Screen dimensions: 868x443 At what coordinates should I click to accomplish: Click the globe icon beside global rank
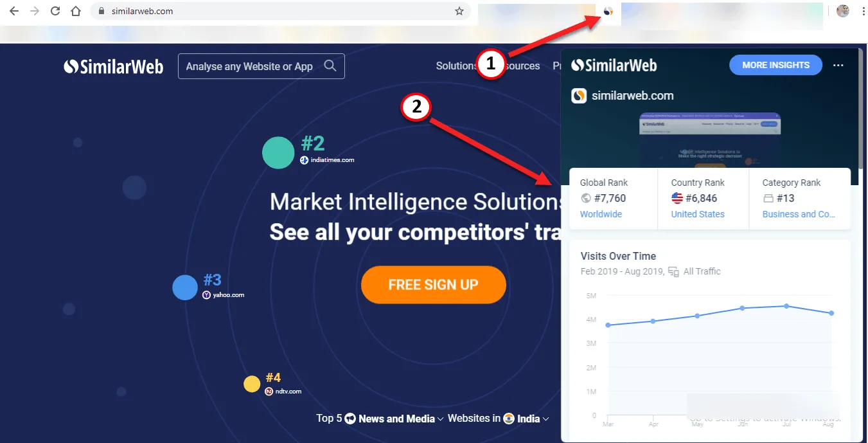(x=585, y=198)
